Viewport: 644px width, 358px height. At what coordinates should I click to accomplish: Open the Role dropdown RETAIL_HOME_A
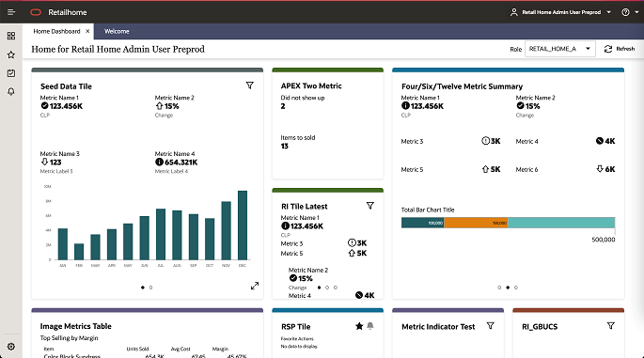(559, 49)
